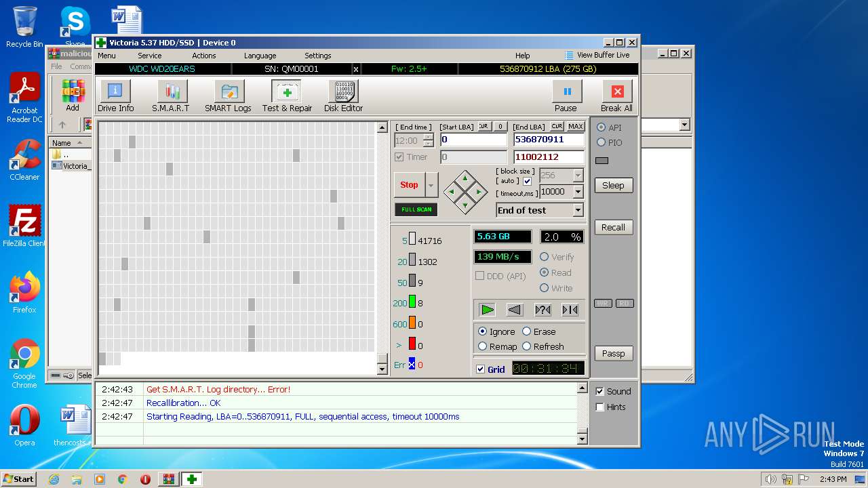
Task: Click the Start button
Action: coord(18,479)
